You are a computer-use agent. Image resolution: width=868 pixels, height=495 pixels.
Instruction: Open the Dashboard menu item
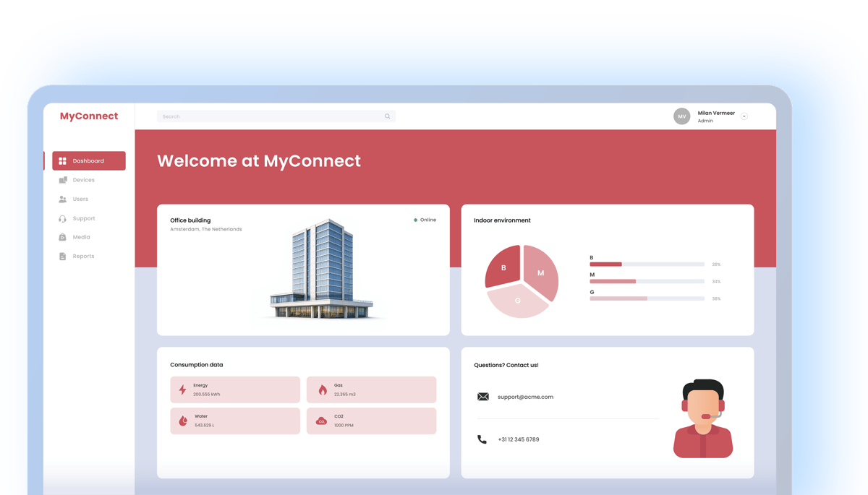pos(88,161)
